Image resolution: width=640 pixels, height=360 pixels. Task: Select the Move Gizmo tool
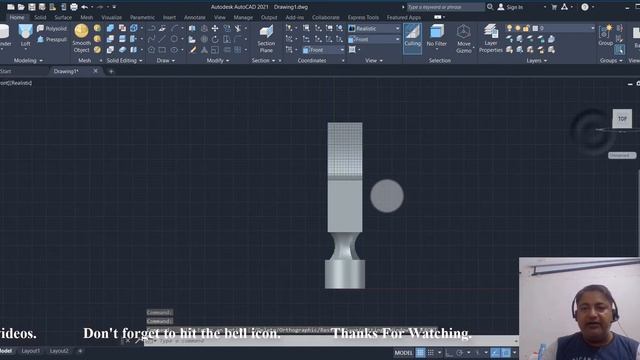(464, 39)
